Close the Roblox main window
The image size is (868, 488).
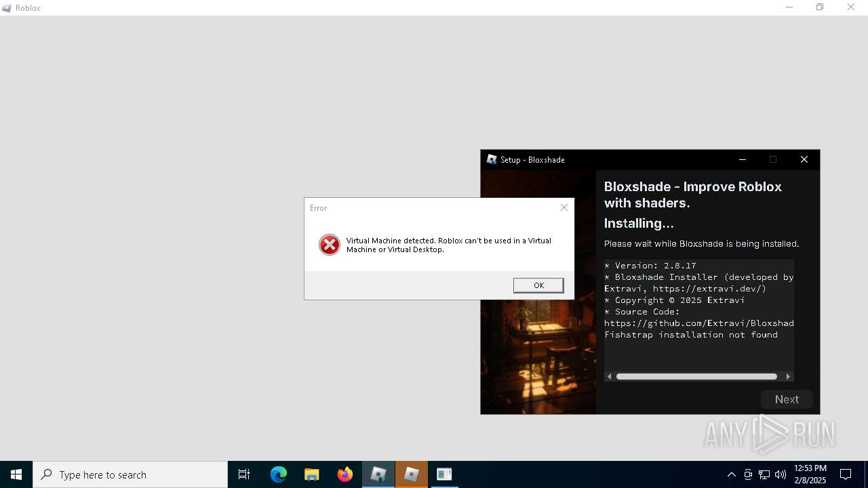click(x=851, y=7)
